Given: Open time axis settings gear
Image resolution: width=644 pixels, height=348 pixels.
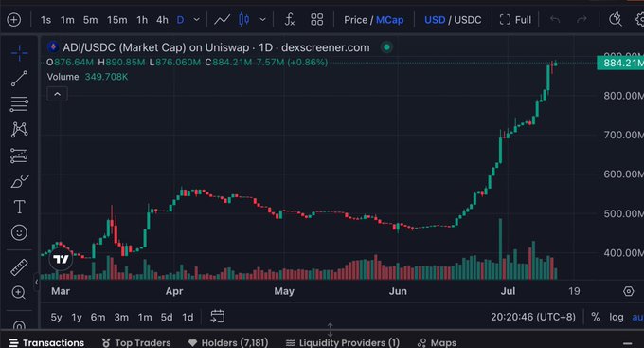Looking at the screenshot, I should (x=629, y=292).
